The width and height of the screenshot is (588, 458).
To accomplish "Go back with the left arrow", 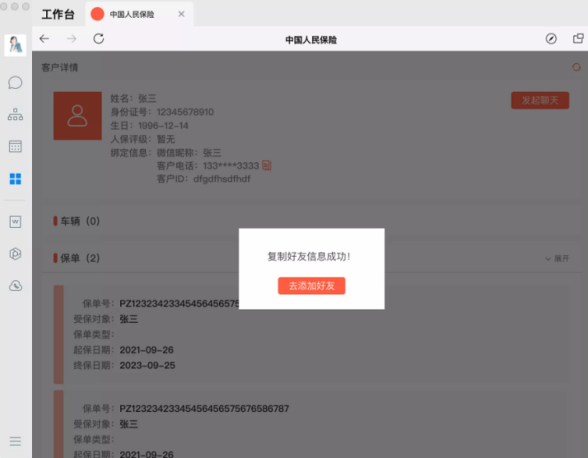I will (44, 39).
